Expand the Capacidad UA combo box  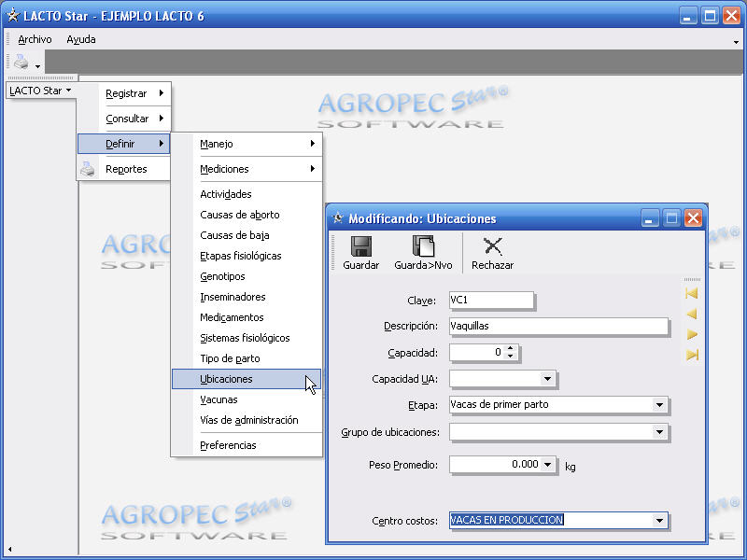(x=547, y=379)
